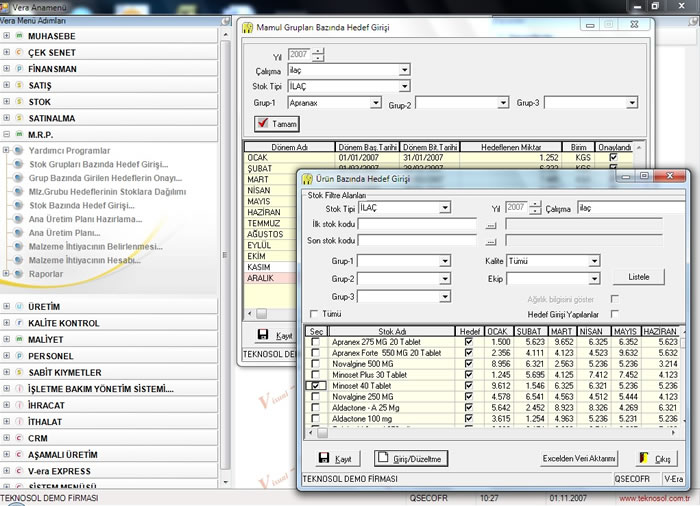Click the İlk stok kodu input field

click(417, 224)
